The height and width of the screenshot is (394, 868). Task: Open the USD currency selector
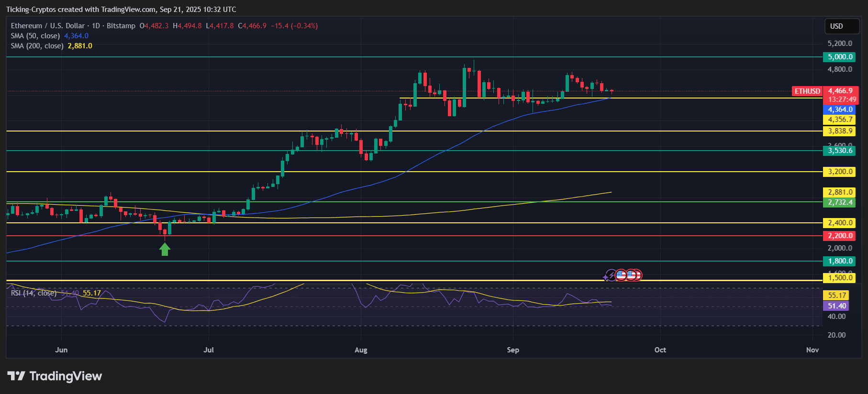coord(842,26)
